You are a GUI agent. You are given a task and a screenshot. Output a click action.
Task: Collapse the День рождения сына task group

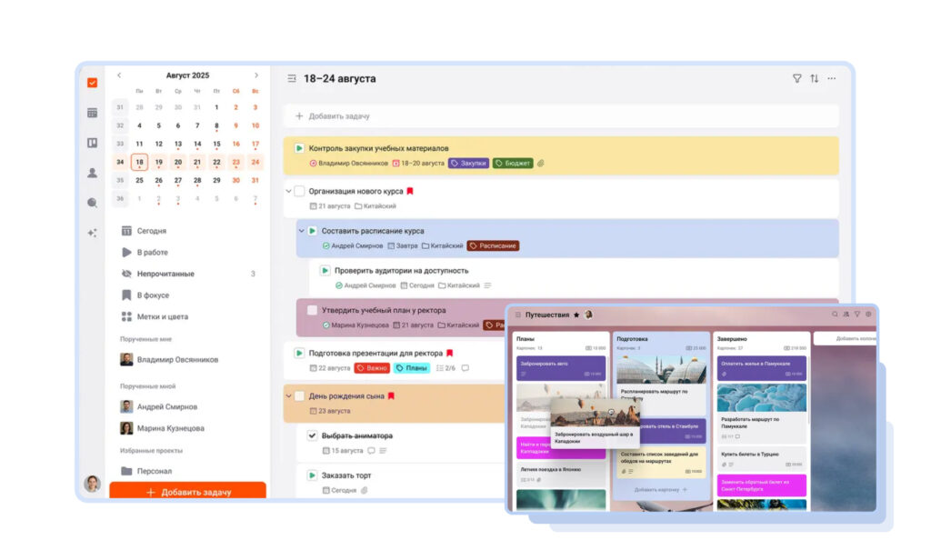[x=289, y=396]
